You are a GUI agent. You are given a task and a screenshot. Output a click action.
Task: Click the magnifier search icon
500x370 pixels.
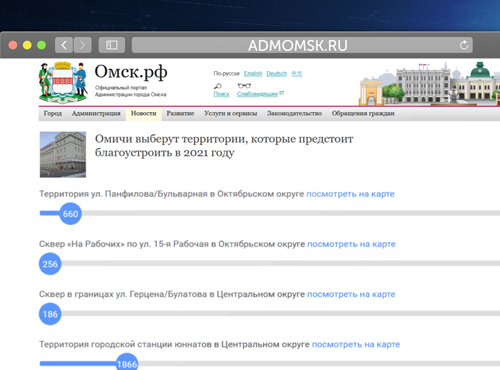tap(218, 86)
